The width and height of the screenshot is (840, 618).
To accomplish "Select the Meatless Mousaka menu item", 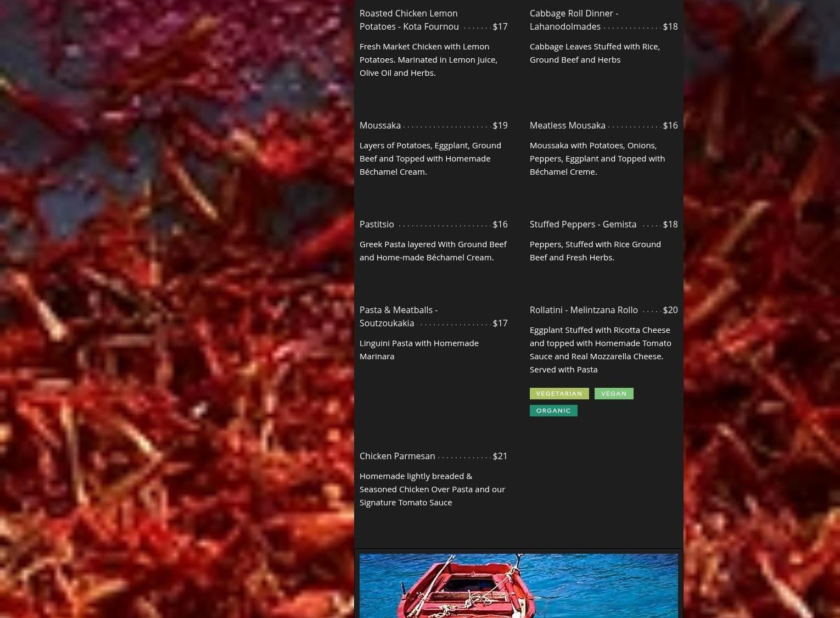I will [567, 125].
